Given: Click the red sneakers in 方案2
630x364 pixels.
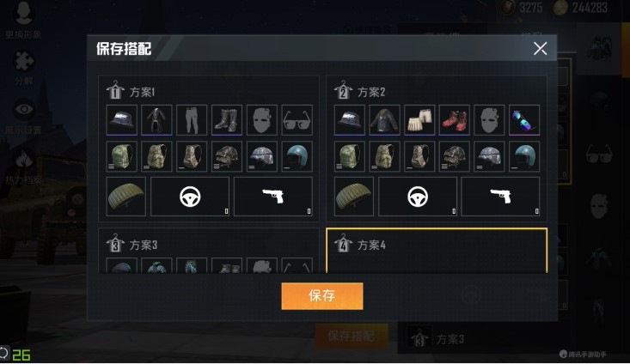Looking at the screenshot, I should pyautogui.click(x=455, y=120).
